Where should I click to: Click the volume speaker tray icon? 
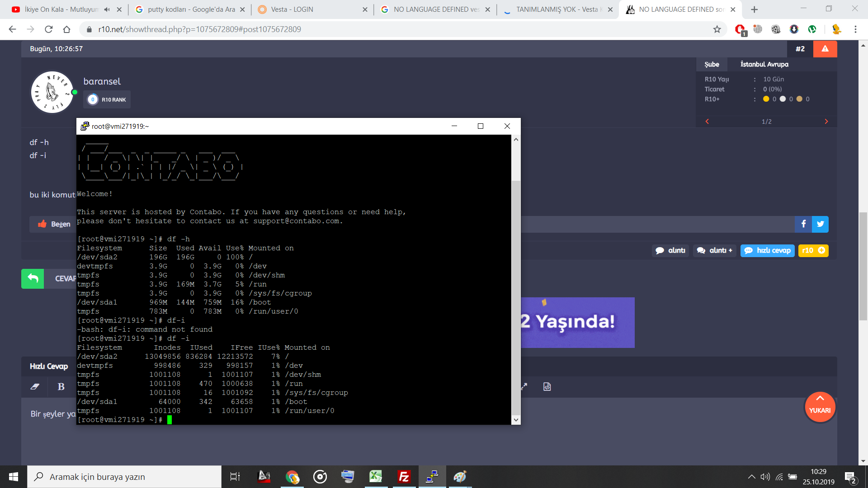765,477
